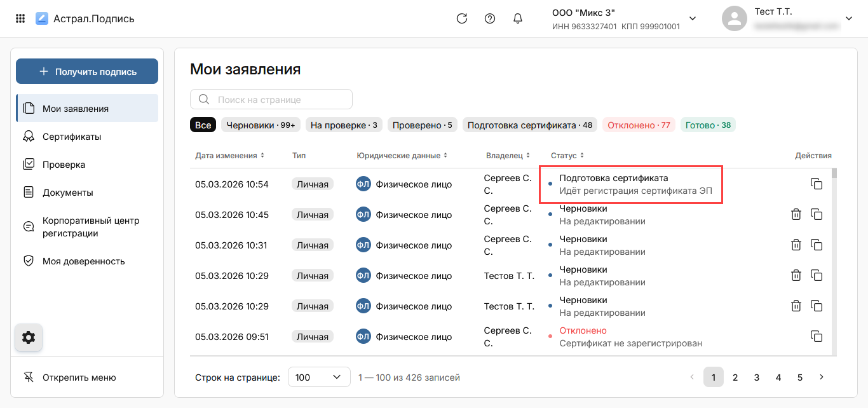868x408 pixels.
Task: Open the help question mark icon
Action: click(490, 18)
